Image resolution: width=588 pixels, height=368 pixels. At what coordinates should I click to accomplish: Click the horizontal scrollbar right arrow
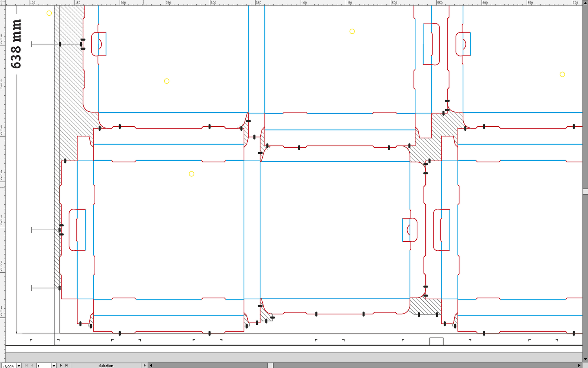[579, 365]
